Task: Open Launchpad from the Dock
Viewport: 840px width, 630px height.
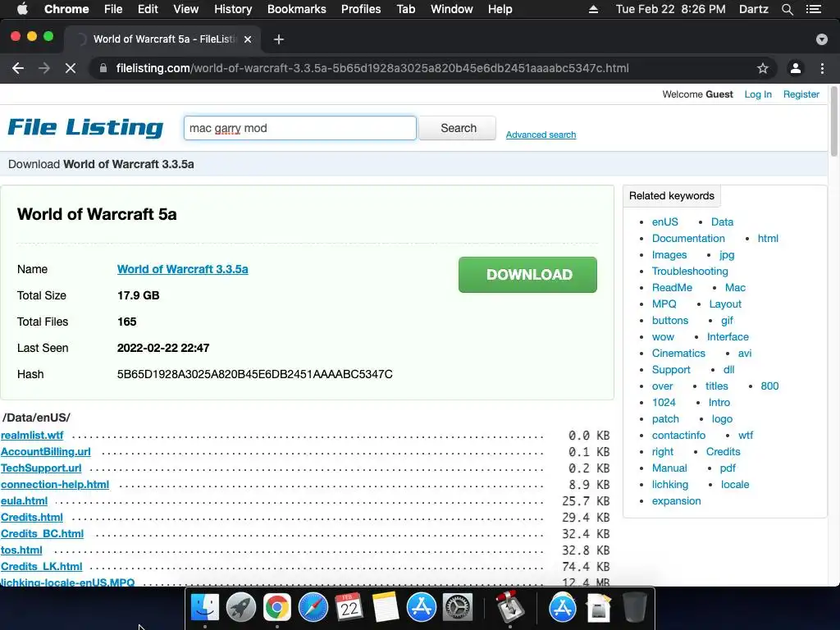Action: [x=241, y=608]
